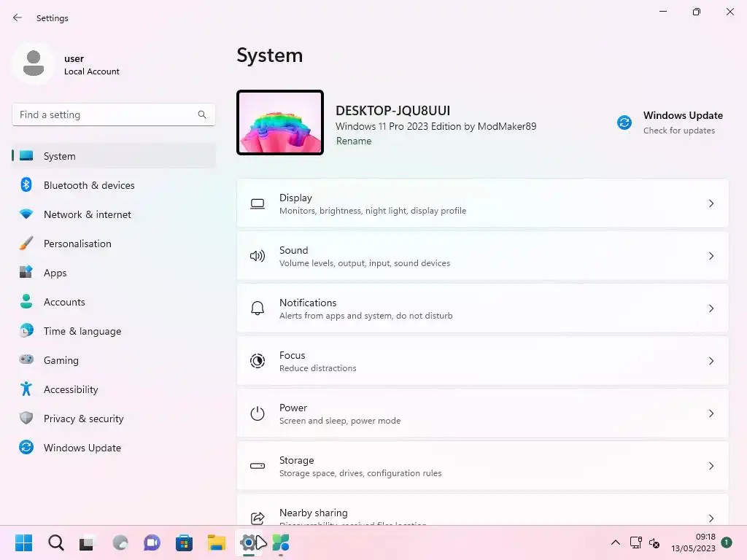Screen dimensions: 747x560
Task: Open the Time & language label
Action: [x=82, y=331]
